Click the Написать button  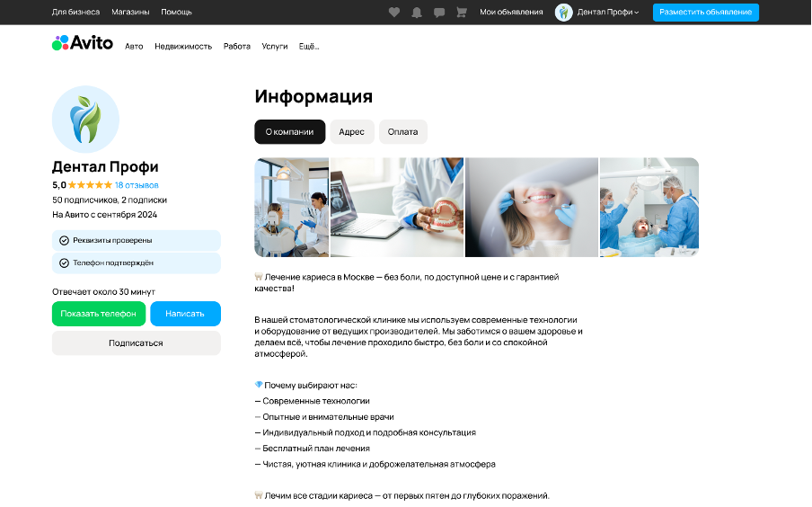(x=185, y=314)
